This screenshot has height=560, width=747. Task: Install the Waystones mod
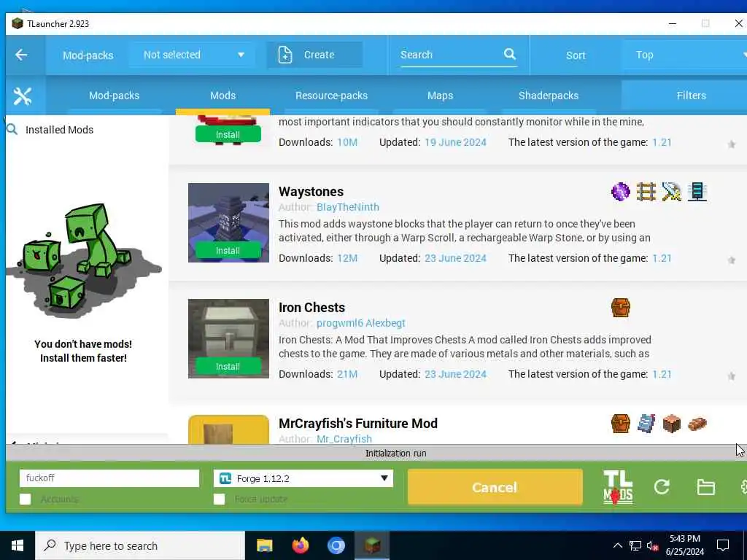pos(228,251)
